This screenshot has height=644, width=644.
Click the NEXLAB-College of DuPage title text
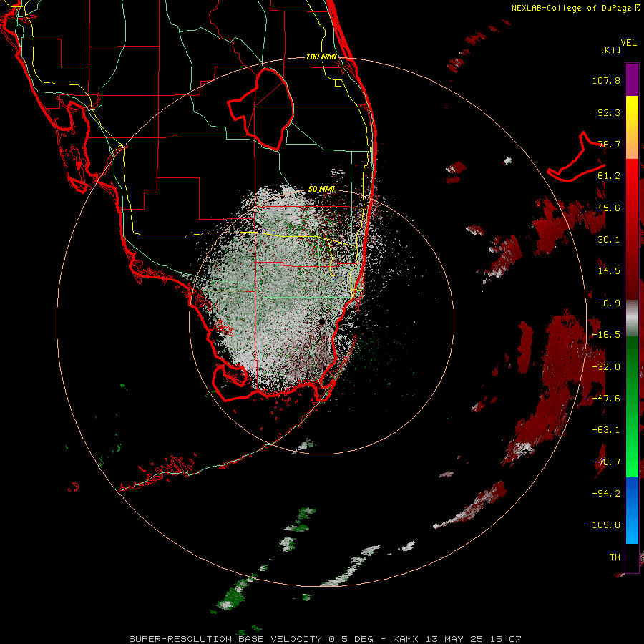pos(575,8)
